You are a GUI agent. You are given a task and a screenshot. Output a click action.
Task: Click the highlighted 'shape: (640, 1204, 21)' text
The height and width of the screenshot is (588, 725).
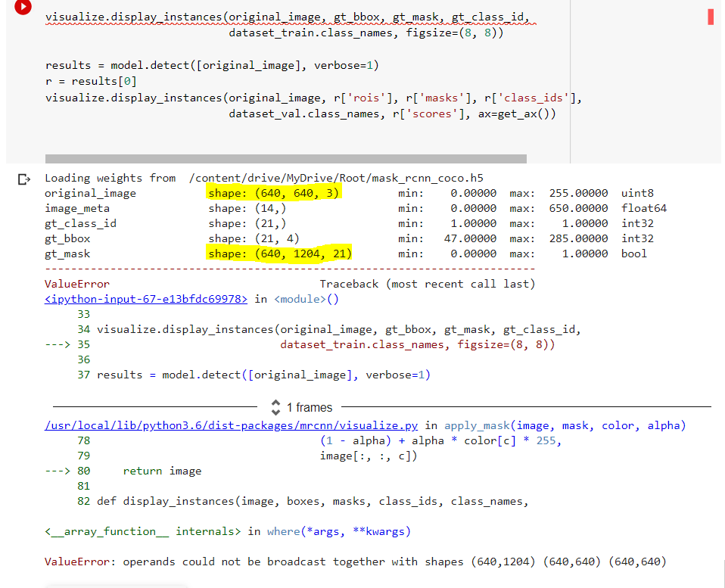(x=280, y=254)
